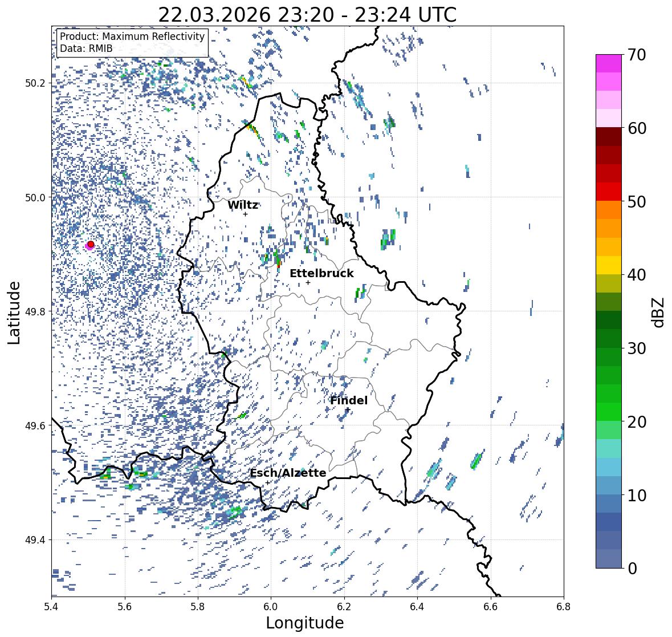Click the 49.8 latitude tick label
672x637 pixels.
tap(35, 311)
